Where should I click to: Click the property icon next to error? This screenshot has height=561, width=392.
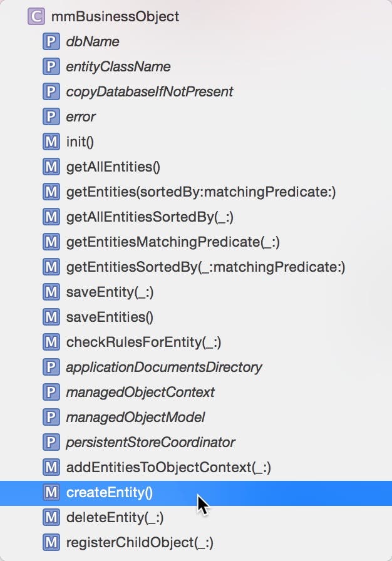(51, 116)
